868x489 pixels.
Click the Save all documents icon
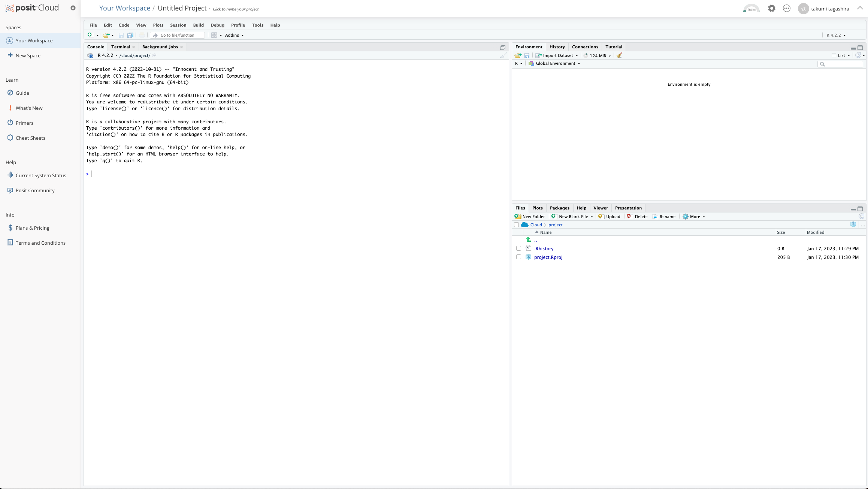click(130, 35)
